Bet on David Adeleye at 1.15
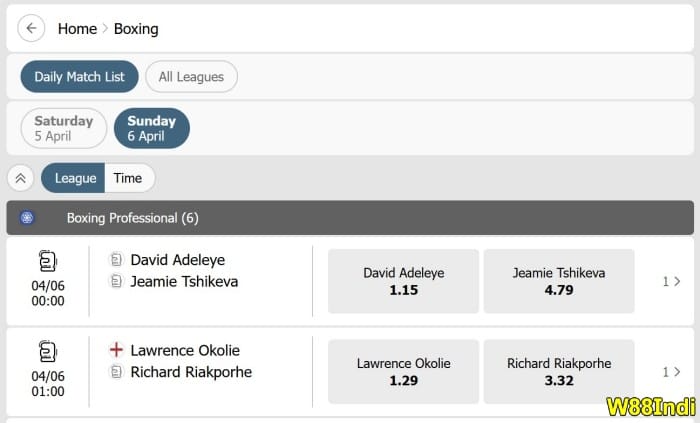700x423 pixels. pyautogui.click(x=404, y=281)
